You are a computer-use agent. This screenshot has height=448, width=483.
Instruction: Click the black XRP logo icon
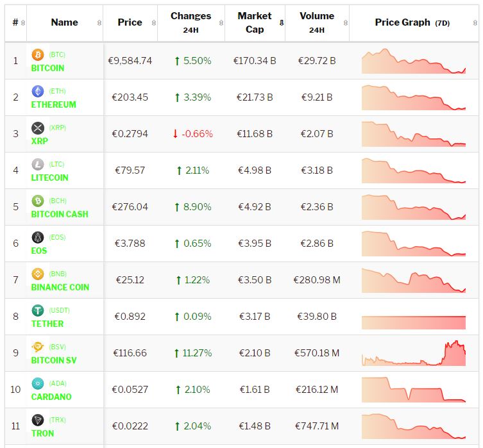38,128
